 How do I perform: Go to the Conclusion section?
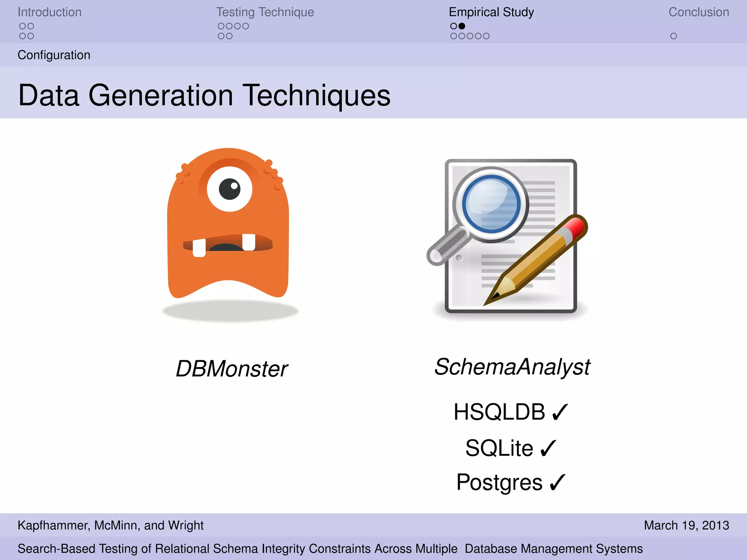[x=699, y=12]
